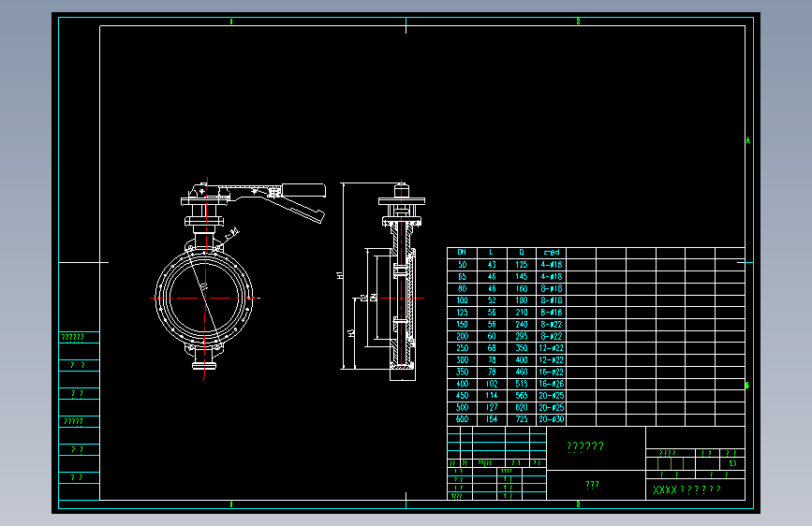
Task: Select the valve stem top in the side section view
Action: 402,190
